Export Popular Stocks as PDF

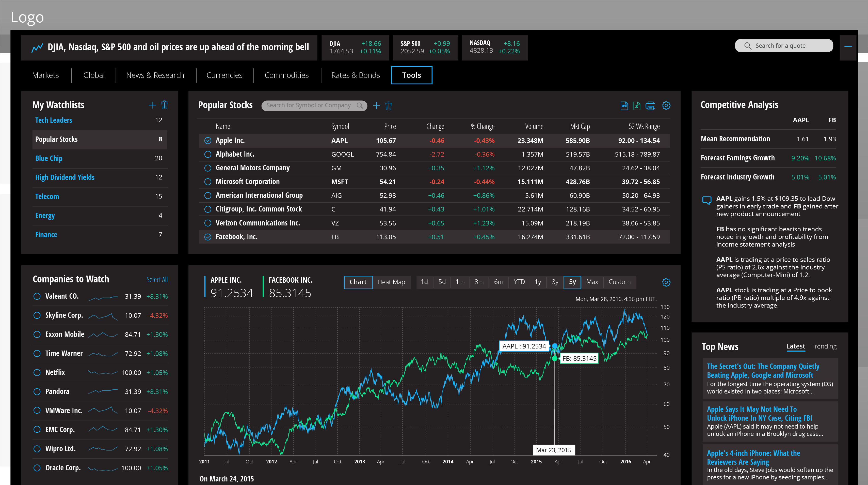click(624, 105)
